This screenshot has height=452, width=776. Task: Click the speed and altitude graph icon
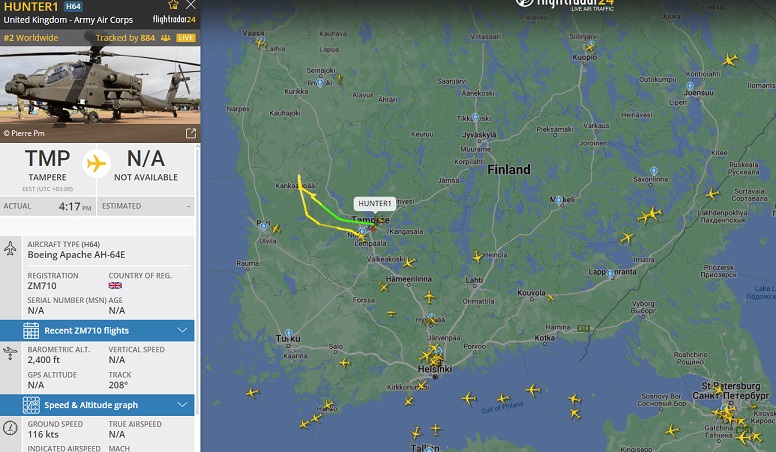31,405
